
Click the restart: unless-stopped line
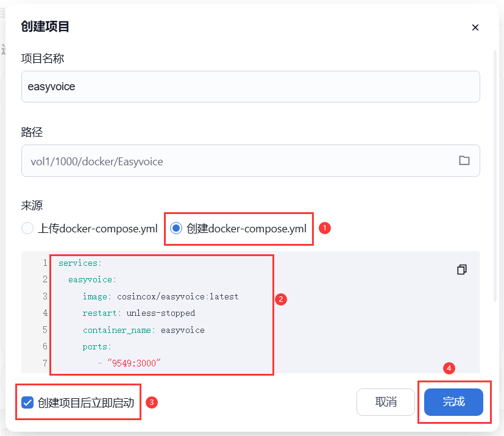point(139,313)
